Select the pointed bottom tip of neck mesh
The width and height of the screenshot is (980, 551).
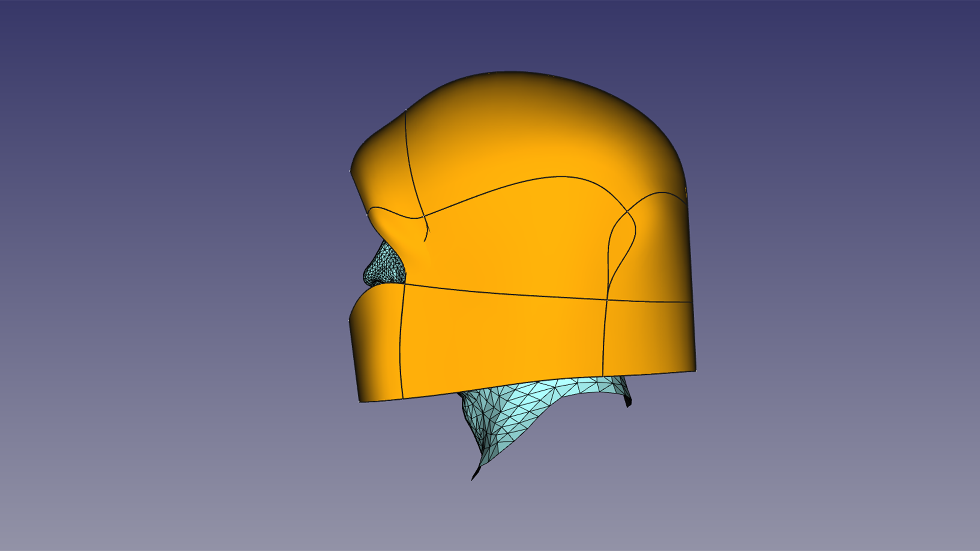coord(474,477)
